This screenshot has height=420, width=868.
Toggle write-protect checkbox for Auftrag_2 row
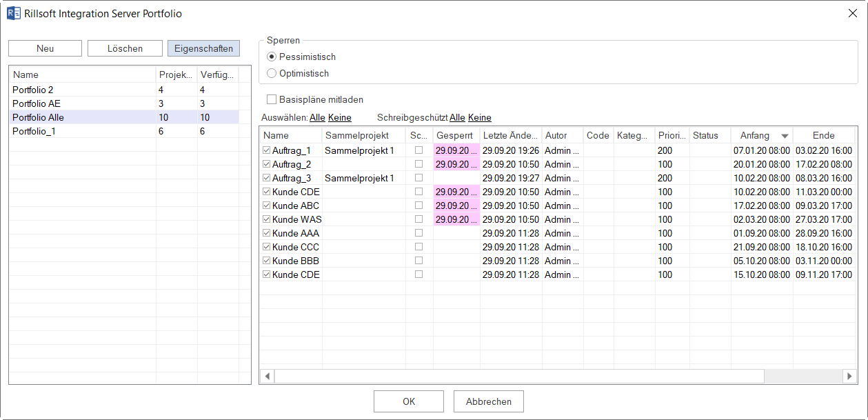point(418,164)
